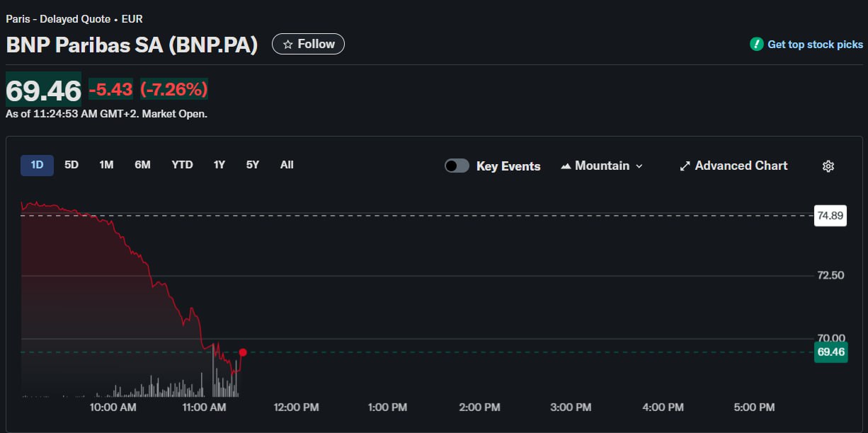Click the green icon beside Get top stock picks
868x433 pixels.
(757, 45)
